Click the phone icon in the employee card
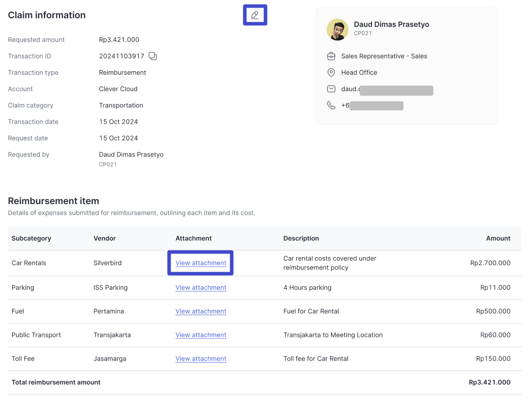 tap(331, 105)
